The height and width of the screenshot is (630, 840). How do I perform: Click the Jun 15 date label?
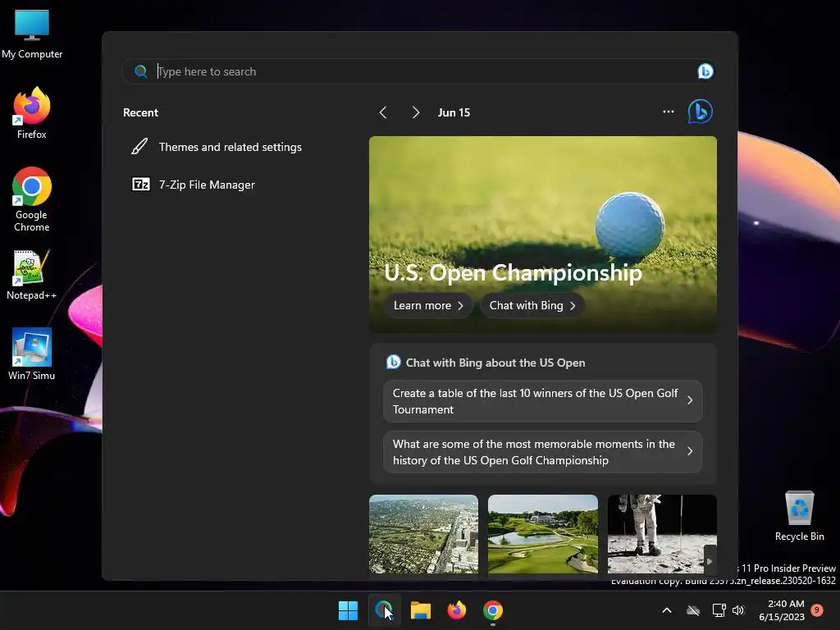pyautogui.click(x=454, y=112)
